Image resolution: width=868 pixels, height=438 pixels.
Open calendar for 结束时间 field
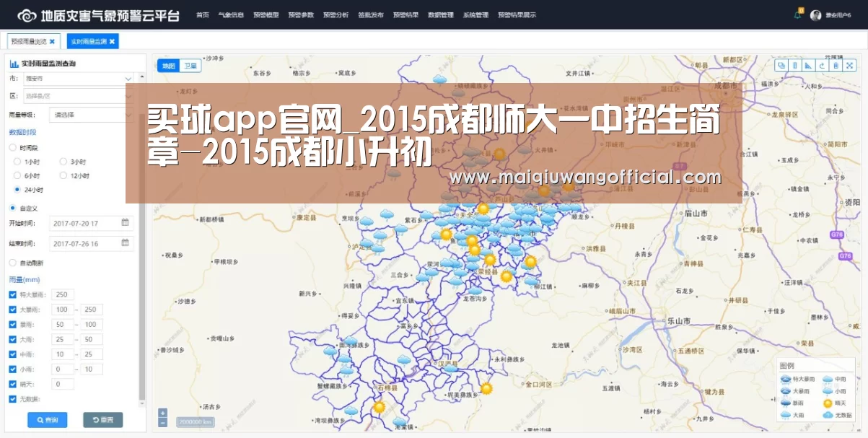(x=126, y=243)
